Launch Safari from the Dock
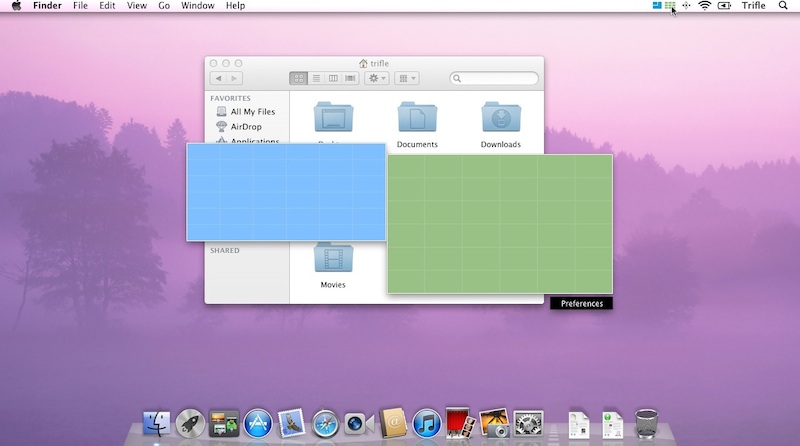The image size is (800, 446). click(x=325, y=423)
